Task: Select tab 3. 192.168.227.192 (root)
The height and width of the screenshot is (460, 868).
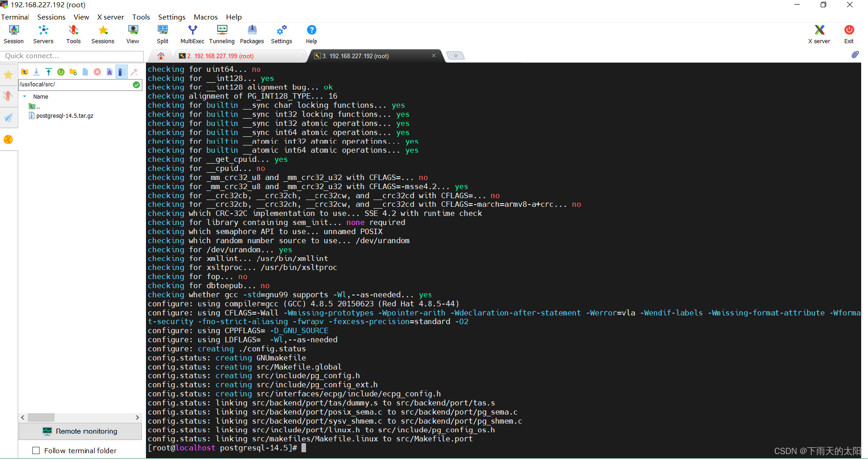Action: tap(355, 56)
